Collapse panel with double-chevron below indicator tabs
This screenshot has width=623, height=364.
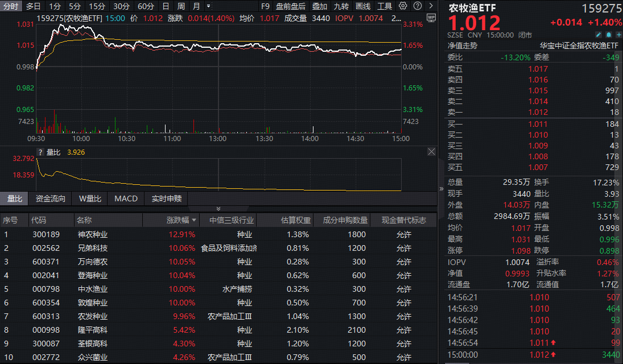coord(218,209)
